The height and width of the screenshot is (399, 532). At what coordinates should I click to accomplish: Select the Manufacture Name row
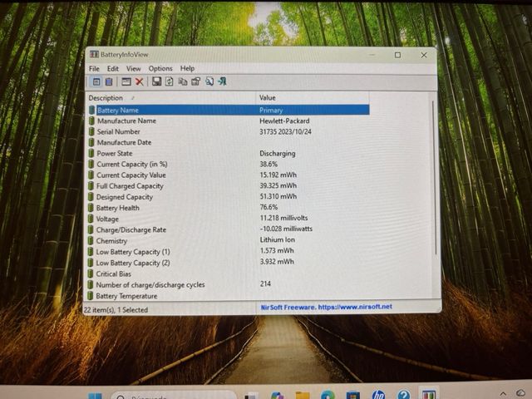point(229,121)
